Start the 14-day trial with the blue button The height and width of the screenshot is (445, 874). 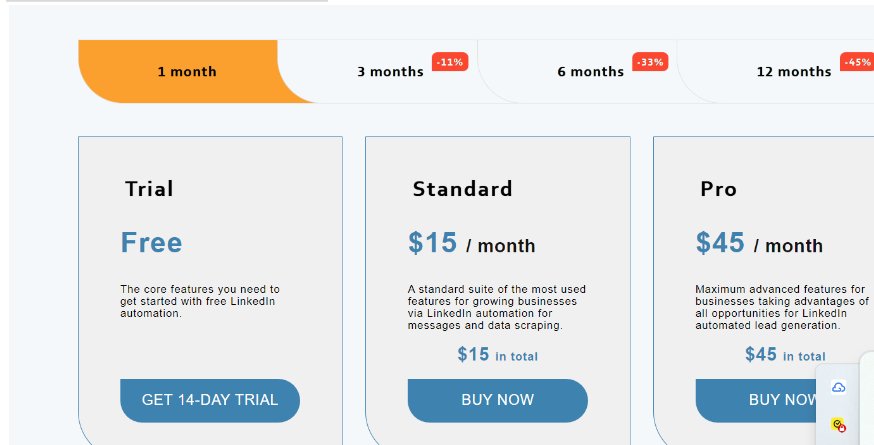[210, 400]
